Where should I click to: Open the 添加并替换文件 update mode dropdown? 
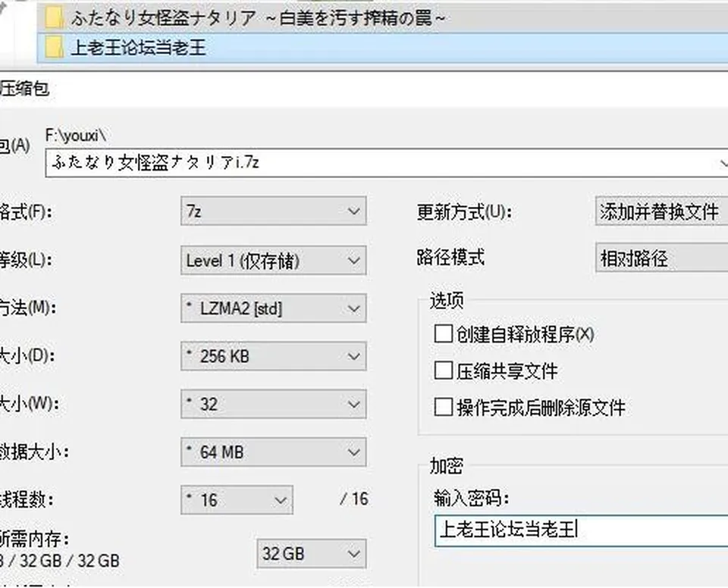661,211
